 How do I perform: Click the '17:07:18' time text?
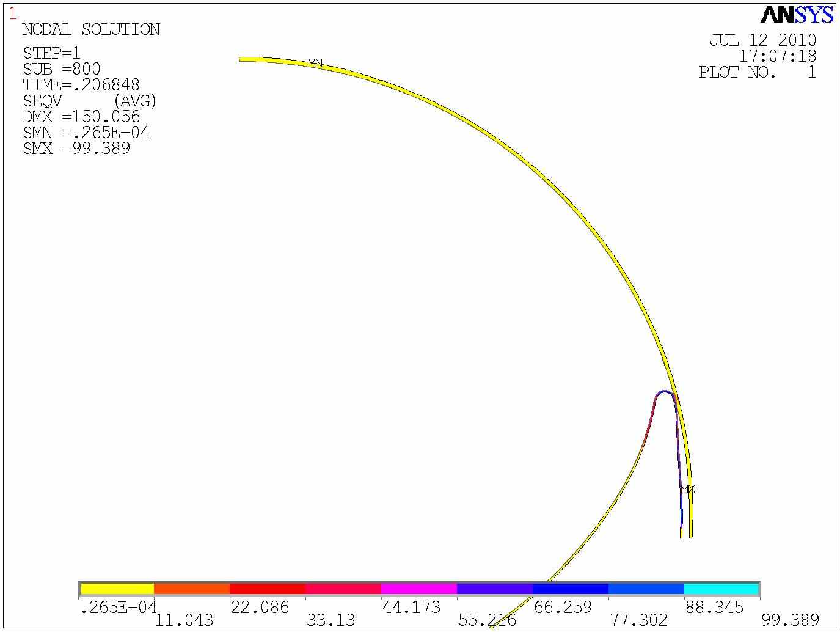778,56
